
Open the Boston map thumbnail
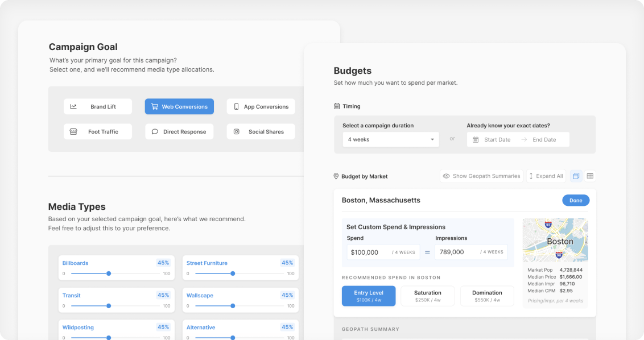coord(555,241)
